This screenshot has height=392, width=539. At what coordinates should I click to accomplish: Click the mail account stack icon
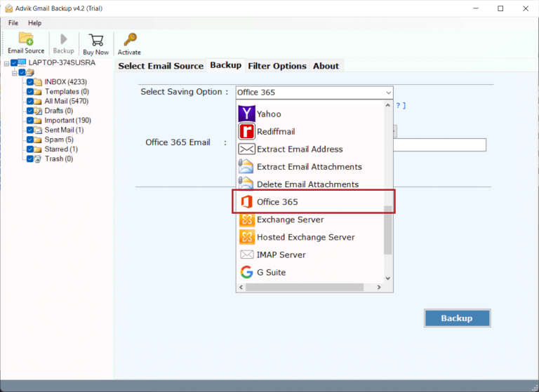[x=30, y=72]
